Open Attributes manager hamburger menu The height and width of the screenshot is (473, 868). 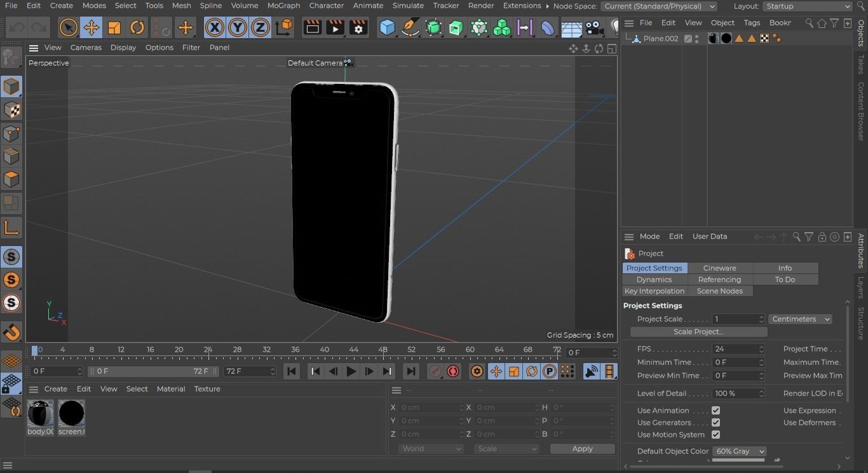[629, 236]
